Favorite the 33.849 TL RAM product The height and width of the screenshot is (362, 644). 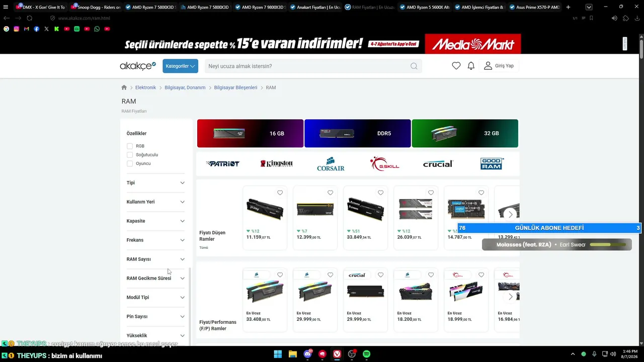click(x=381, y=193)
